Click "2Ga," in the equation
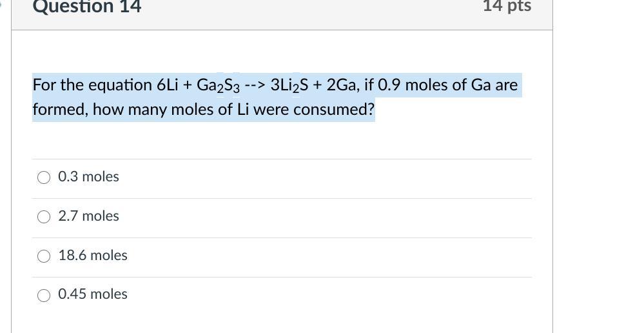644x333 pixels. (x=343, y=85)
